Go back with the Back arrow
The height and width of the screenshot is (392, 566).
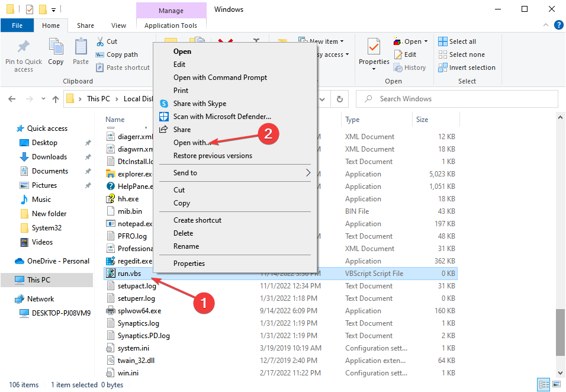12,99
